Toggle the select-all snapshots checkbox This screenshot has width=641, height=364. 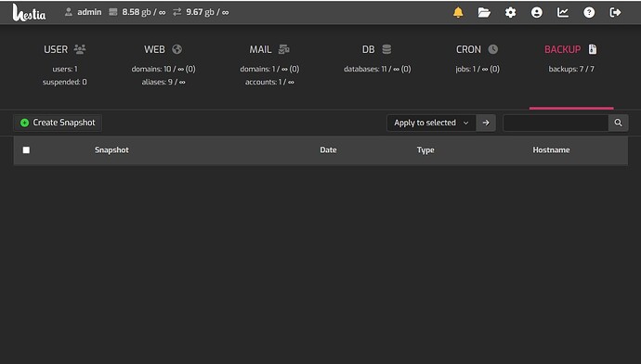pos(26,149)
